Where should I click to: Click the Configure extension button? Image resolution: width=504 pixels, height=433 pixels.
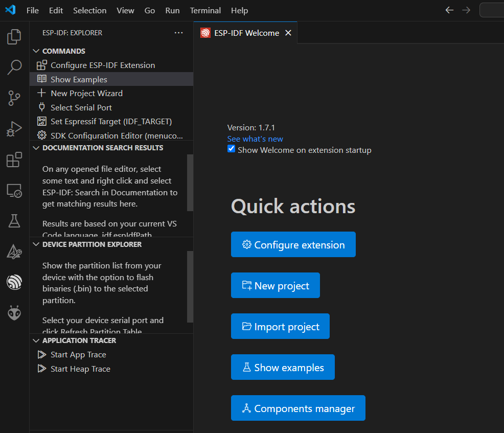pos(293,245)
